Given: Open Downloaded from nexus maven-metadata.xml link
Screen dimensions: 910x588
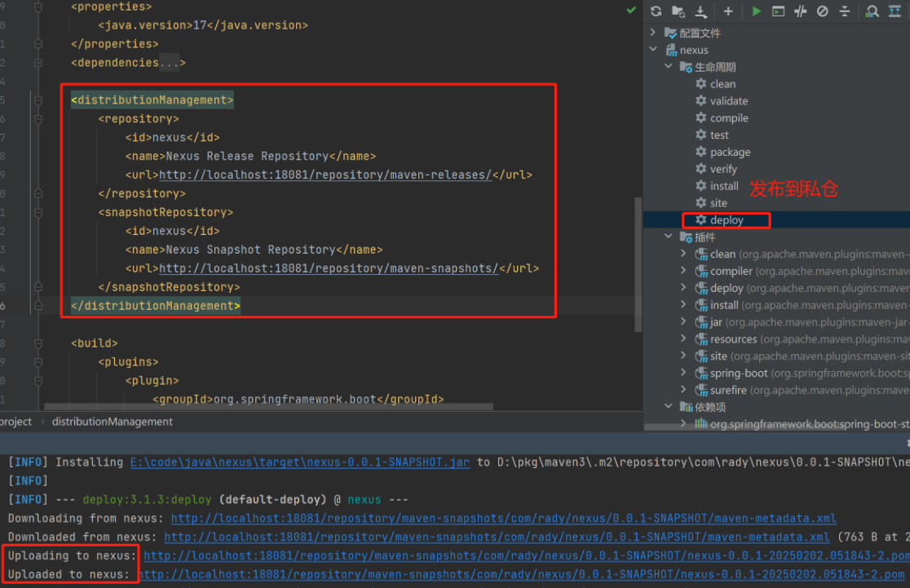Looking at the screenshot, I should click(497, 537).
